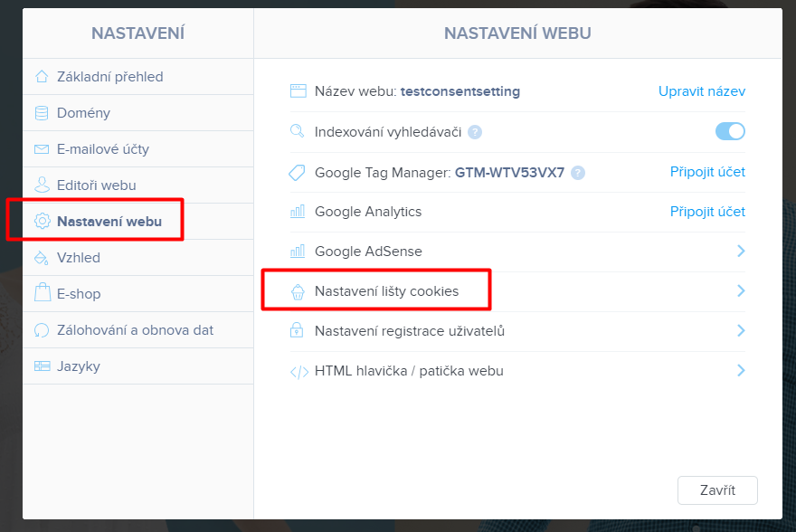
Task: Click the Google Analytics label
Action: point(368,212)
